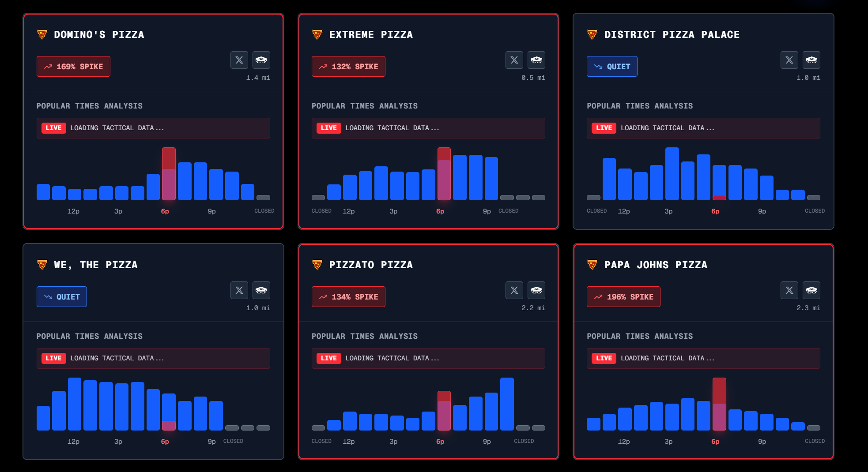
Task: Click LOADING TACTICAL DATA text on Pizzato Pizza
Action: [392, 358]
